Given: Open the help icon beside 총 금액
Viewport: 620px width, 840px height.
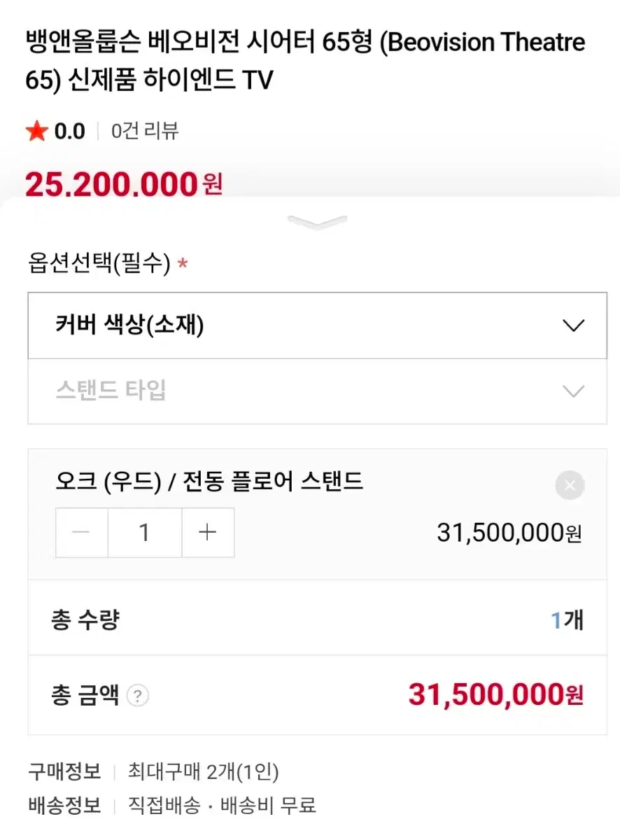Looking at the screenshot, I should (x=138, y=696).
